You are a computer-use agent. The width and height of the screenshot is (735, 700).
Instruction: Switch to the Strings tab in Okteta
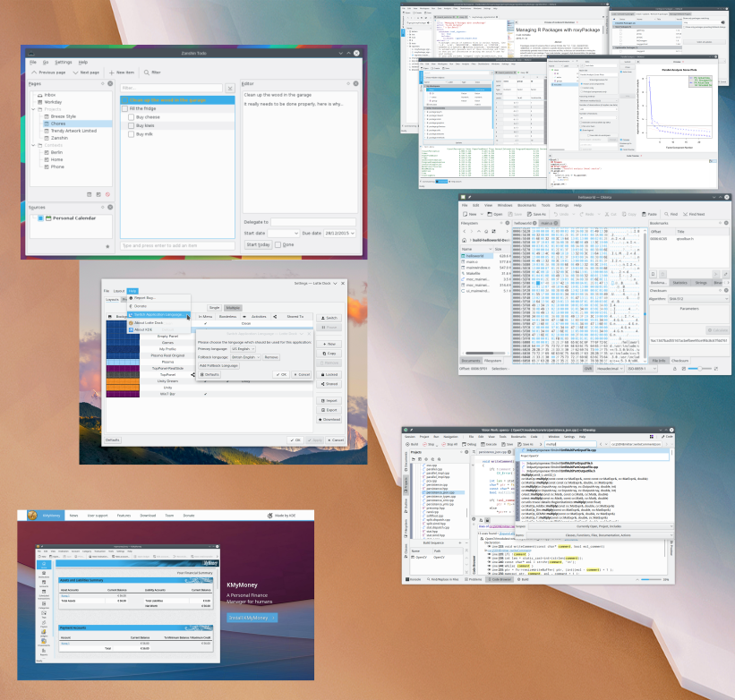pyautogui.click(x=701, y=283)
